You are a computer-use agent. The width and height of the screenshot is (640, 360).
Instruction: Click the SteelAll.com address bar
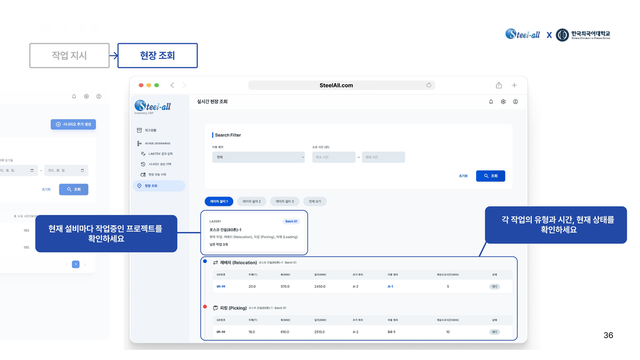click(x=342, y=85)
